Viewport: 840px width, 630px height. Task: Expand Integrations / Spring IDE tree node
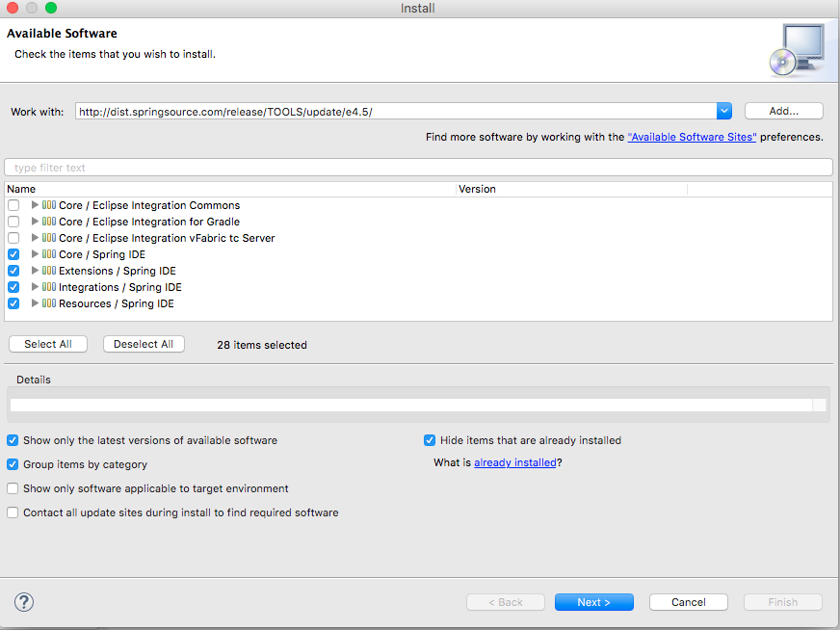point(35,287)
